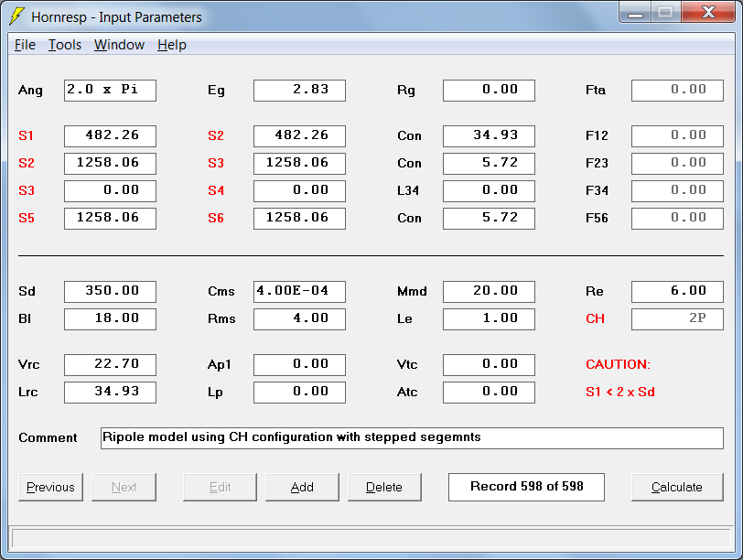Viewport: 743px width, 560px height.
Task: Edit the Mmd field 20.00
Action: point(489,292)
